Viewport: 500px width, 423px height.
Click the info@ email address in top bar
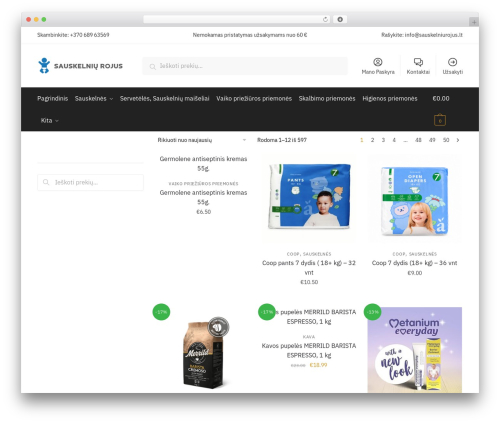[x=433, y=35]
